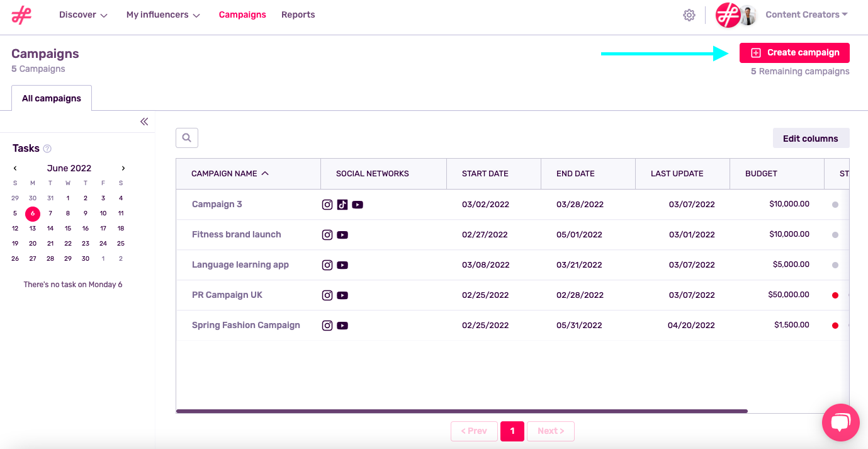Click Instagram icon in Fitness brand launch row
This screenshot has height=449, width=868.
(x=327, y=235)
